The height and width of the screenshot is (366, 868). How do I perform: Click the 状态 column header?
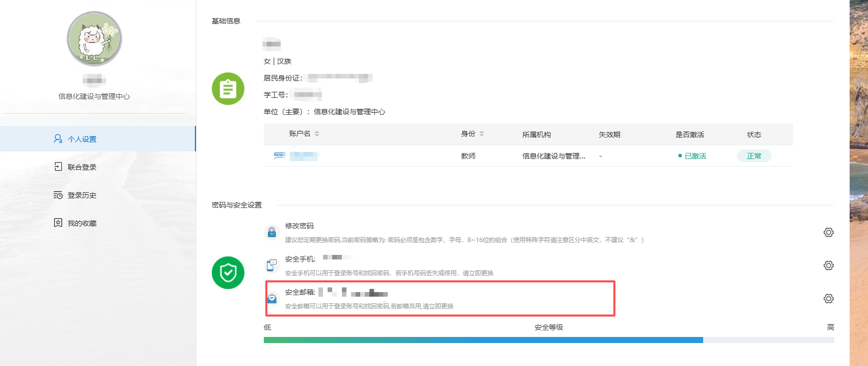(754, 135)
